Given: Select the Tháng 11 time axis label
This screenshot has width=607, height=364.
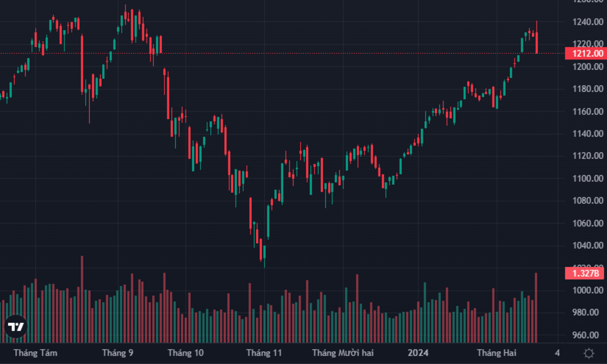Looking at the screenshot, I should pyautogui.click(x=264, y=353).
